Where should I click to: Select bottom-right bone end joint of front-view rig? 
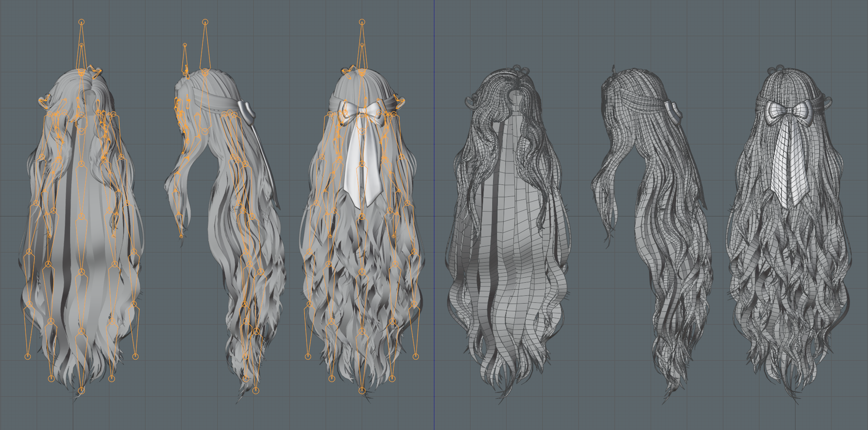(x=135, y=356)
